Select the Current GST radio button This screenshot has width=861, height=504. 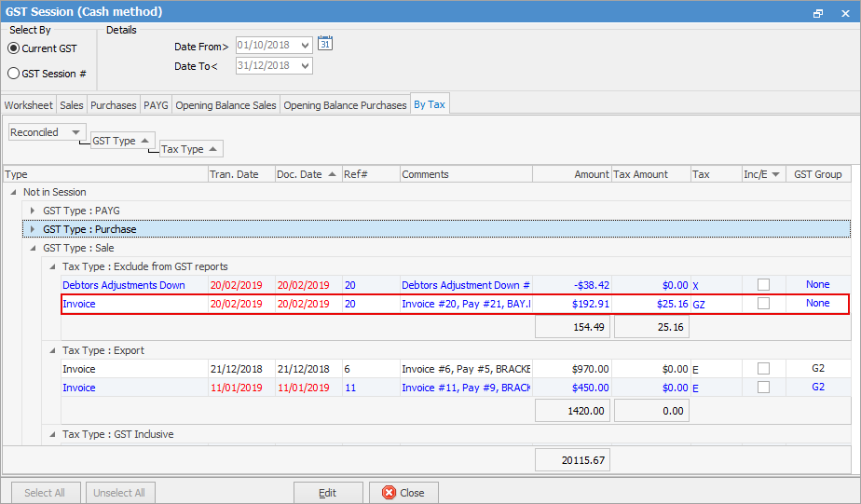[14, 48]
